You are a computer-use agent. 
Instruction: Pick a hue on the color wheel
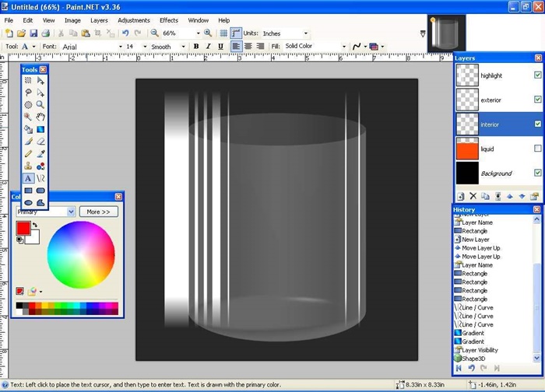81,254
